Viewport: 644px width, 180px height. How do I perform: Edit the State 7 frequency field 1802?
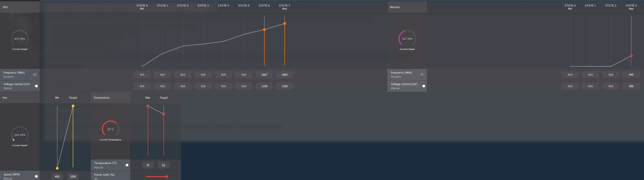(284, 75)
